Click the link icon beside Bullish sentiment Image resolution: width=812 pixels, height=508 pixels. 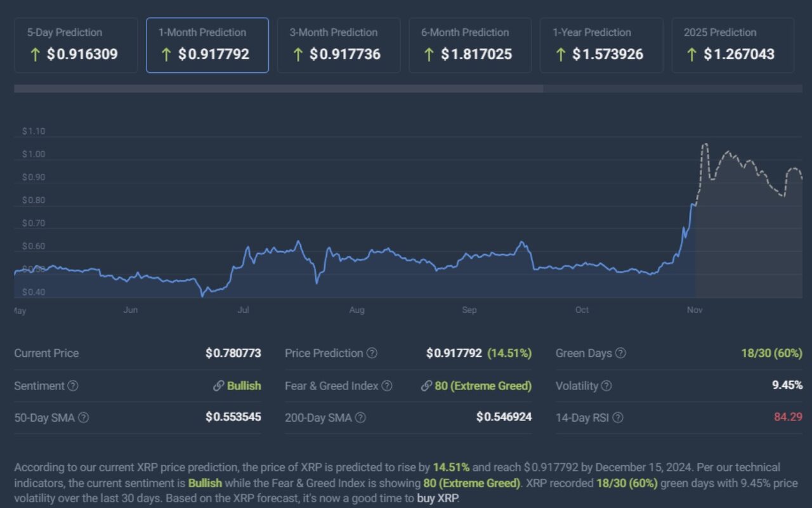click(x=218, y=386)
